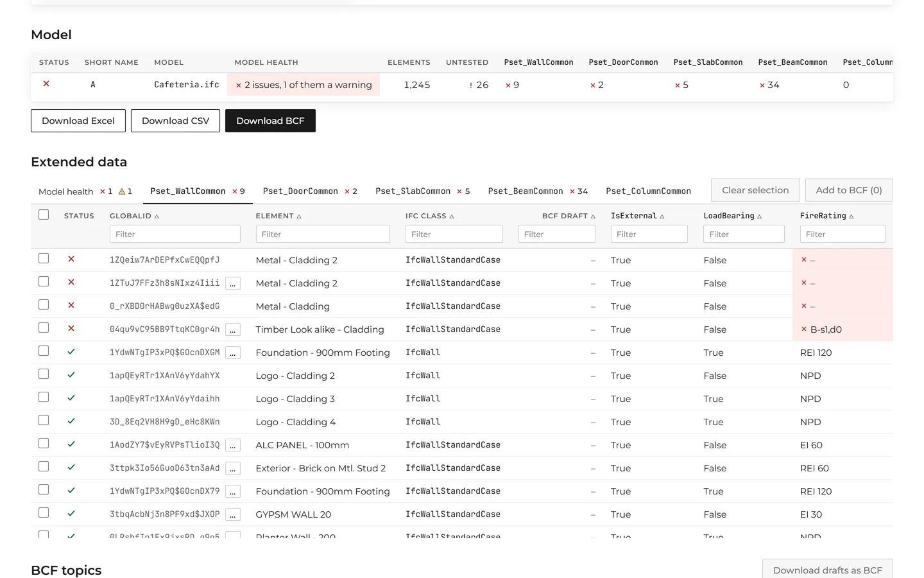Click the pass checkmark for Logo - Cladding 4
The height and width of the screenshot is (578, 924).
[71, 421]
